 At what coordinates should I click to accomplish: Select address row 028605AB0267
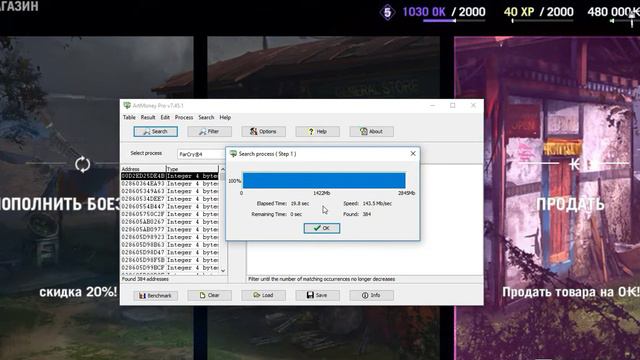(170, 222)
